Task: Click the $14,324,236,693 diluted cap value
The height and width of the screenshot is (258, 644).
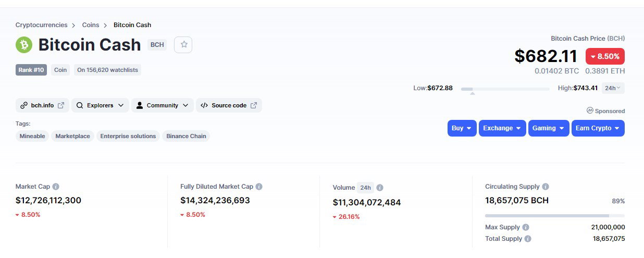Action: point(215,200)
